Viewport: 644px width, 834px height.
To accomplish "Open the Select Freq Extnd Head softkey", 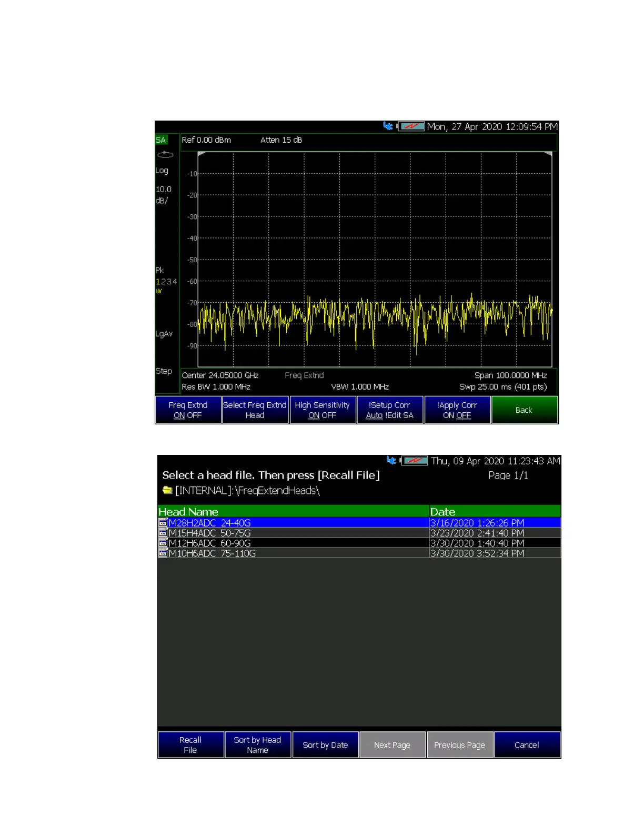I will coord(255,410).
